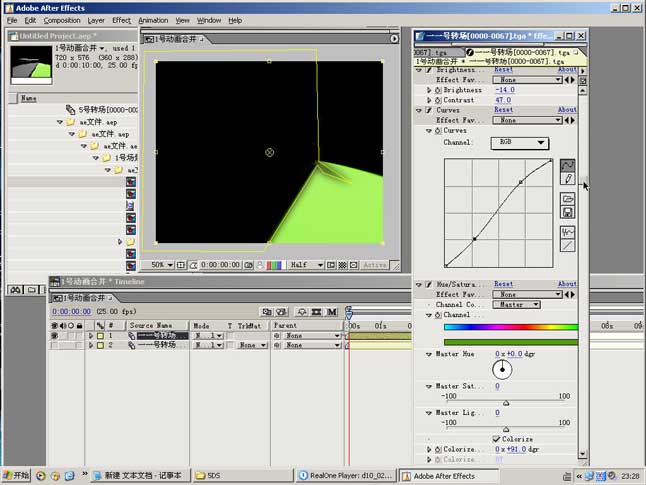Open the Effect menu
This screenshot has width=646, height=485.
point(121,20)
